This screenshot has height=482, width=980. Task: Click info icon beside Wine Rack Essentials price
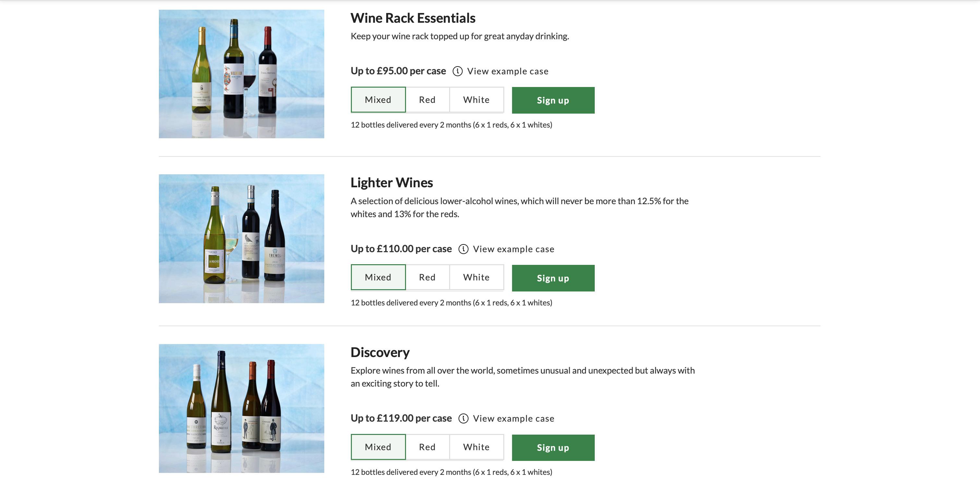457,71
